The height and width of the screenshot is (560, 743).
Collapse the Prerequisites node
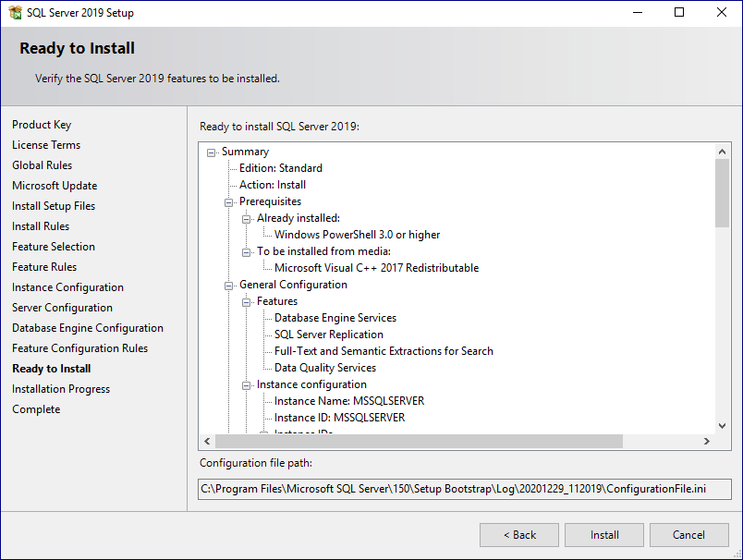pos(229,201)
